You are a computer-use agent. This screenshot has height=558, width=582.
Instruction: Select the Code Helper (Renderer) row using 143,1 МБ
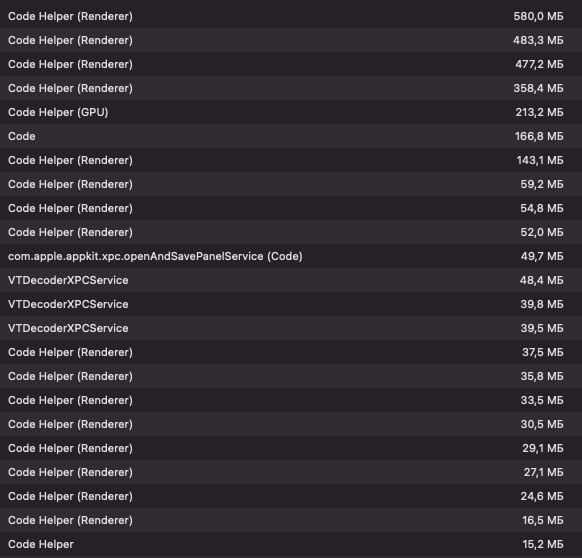(291, 160)
